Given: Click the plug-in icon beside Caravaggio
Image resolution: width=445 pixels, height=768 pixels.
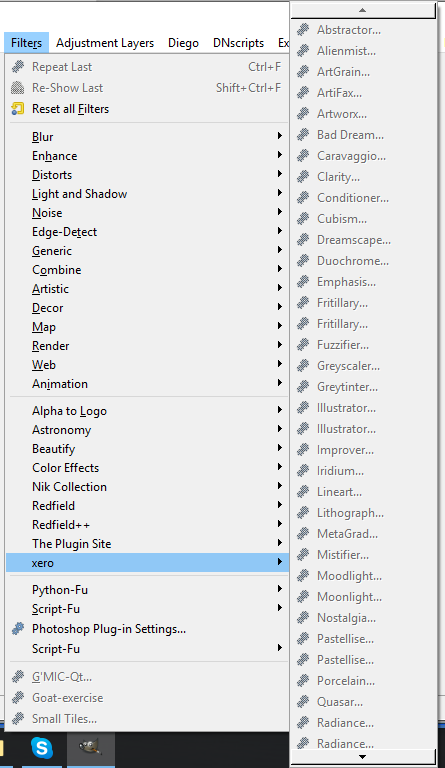Looking at the screenshot, I should point(304,156).
